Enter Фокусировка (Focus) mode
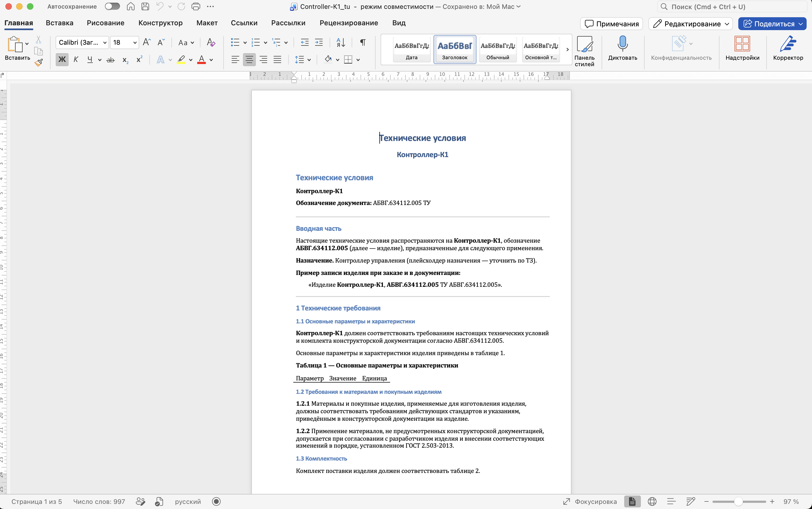812x509 pixels. (590, 501)
